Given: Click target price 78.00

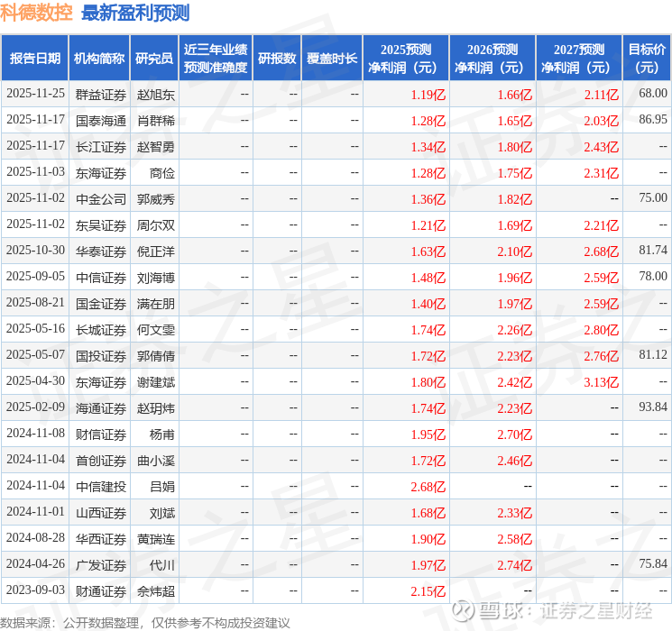Looking at the screenshot, I should [653, 276].
